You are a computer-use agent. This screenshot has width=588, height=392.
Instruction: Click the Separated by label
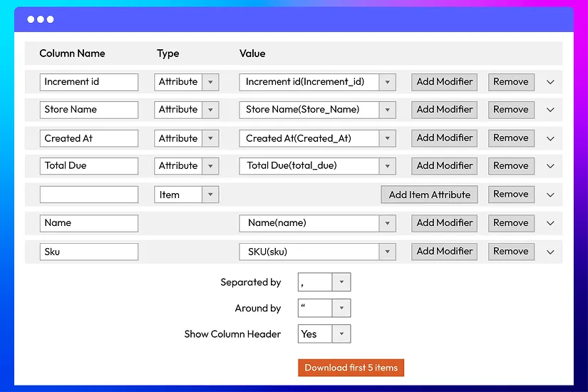click(x=250, y=282)
